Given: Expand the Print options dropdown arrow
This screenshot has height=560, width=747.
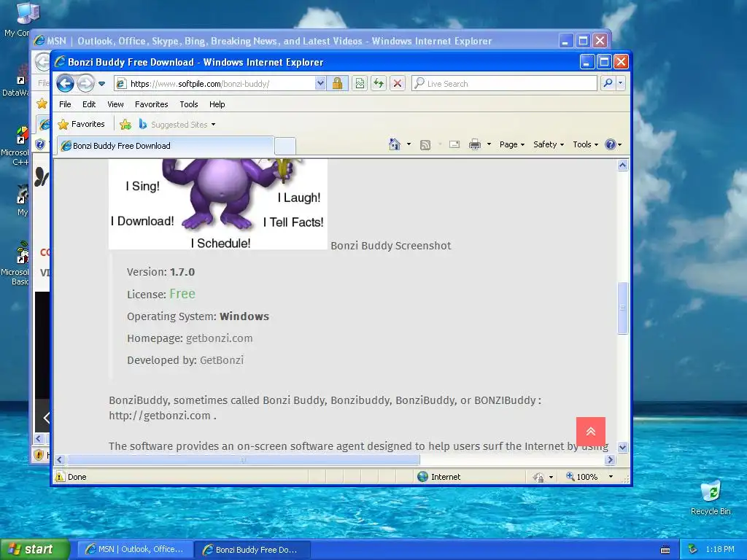Looking at the screenshot, I should tap(489, 144).
